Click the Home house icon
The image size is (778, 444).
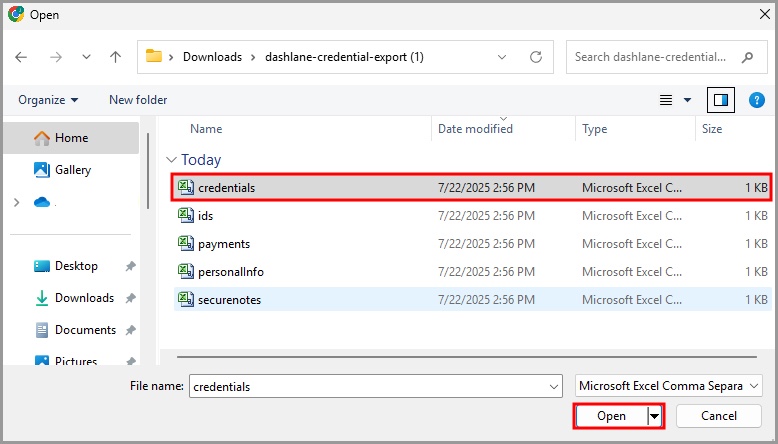(x=42, y=138)
